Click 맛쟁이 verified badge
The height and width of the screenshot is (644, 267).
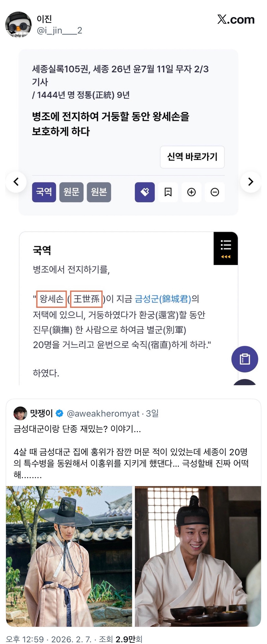coord(59,413)
